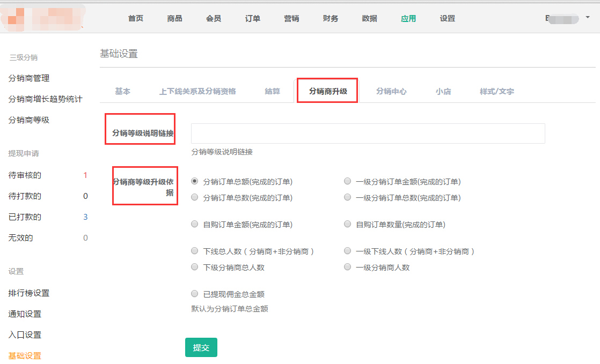Open 分销商管理 in the sidebar
This screenshot has width=600, height=364.
(29, 78)
